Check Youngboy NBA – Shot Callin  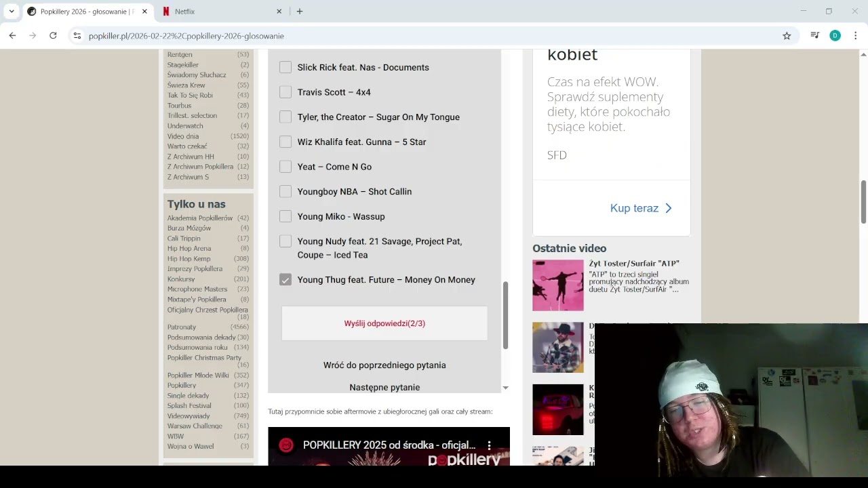[285, 192]
